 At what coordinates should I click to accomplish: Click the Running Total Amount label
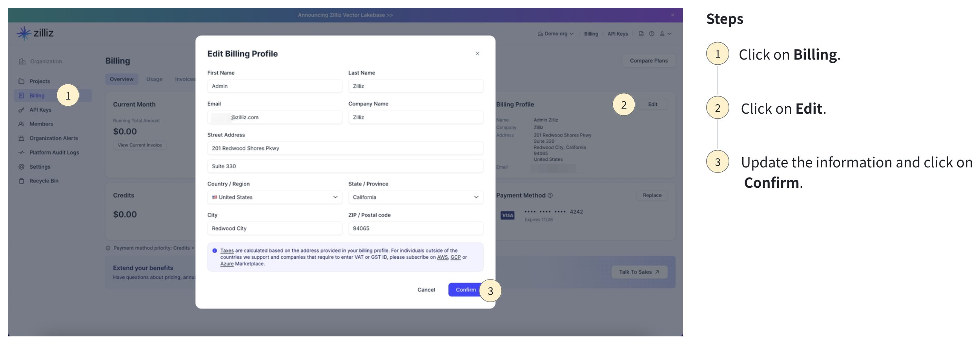pos(136,121)
